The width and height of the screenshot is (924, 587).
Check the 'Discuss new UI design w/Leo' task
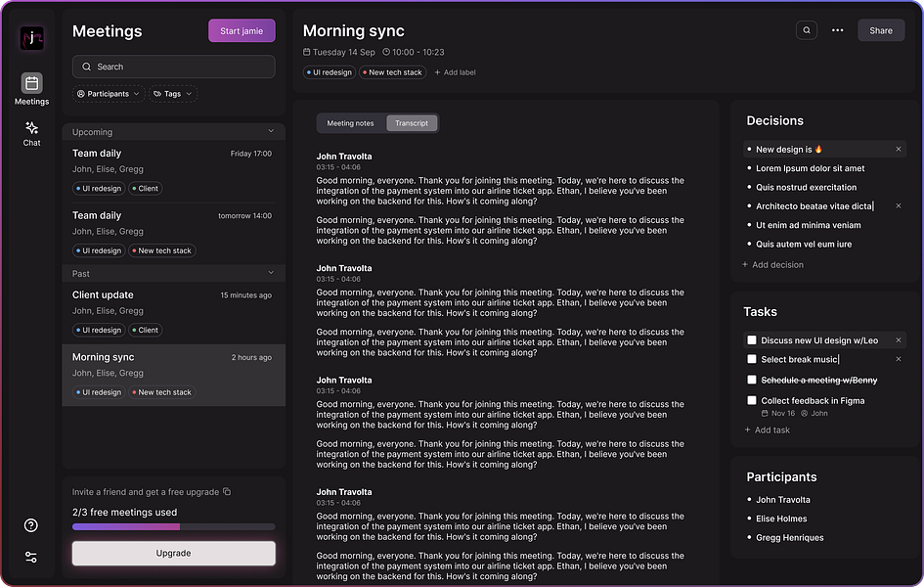752,340
